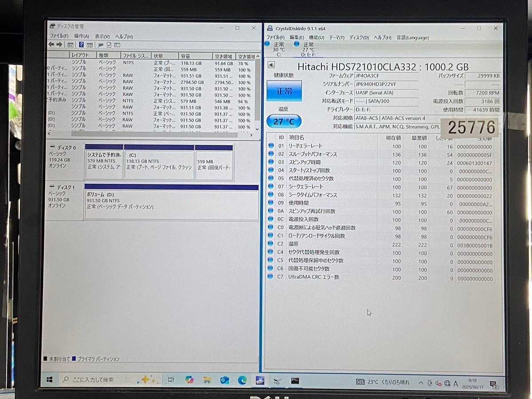Click the list settings icon in Disk Management toolbar
Screen dimensions: 532x399
pyautogui.click(x=117, y=45)
